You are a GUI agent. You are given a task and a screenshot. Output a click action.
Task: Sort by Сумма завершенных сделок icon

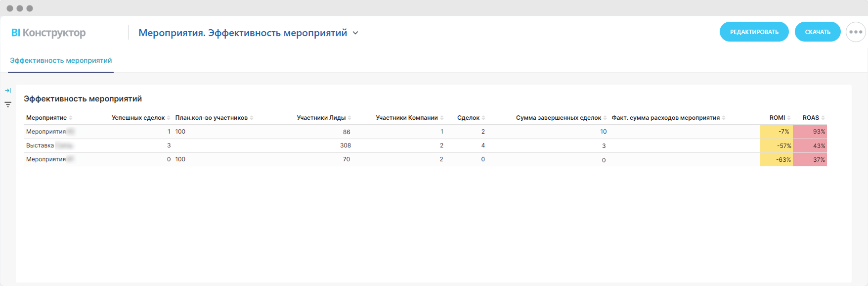605,118
